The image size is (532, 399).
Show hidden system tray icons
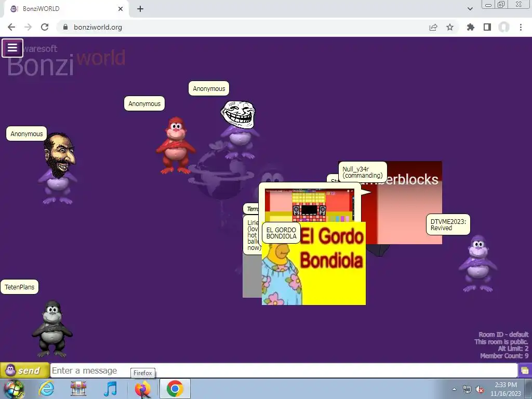[454, 389]
